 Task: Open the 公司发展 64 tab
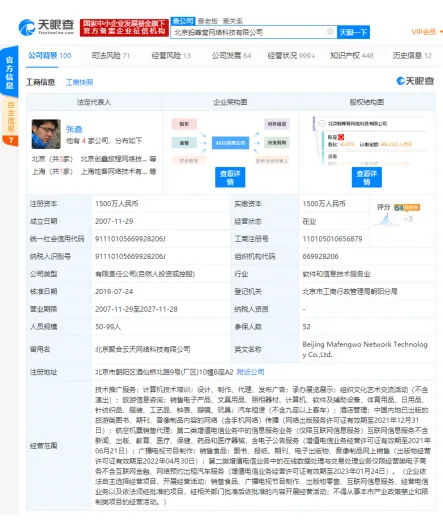tap(231, 56)
